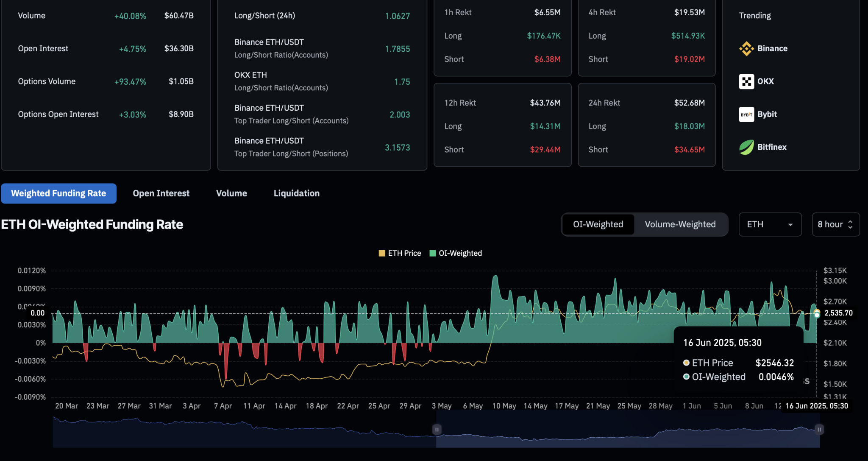Click the OKX exchange logo icon
Screen dimensions: 868x461
point(746,81)
